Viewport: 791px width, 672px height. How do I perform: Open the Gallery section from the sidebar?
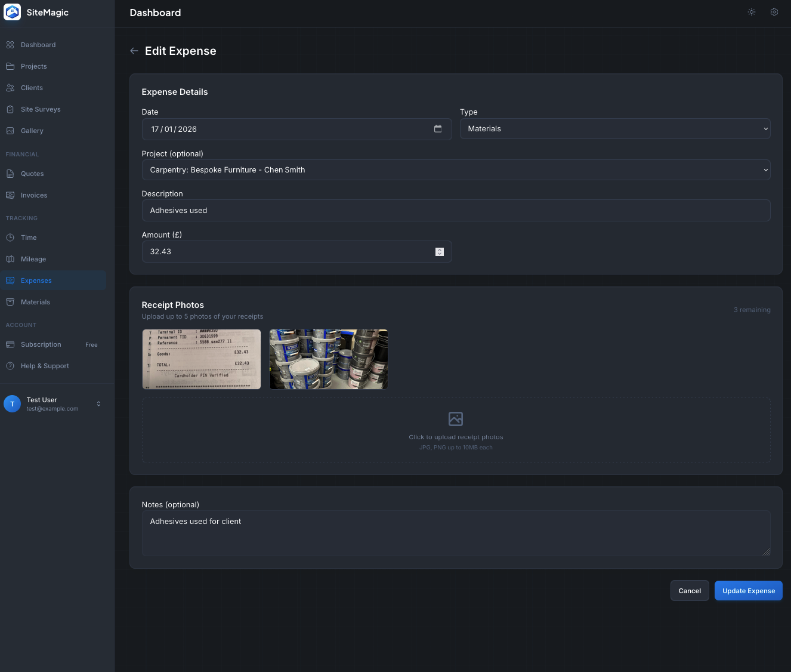[x=32, y=131]
